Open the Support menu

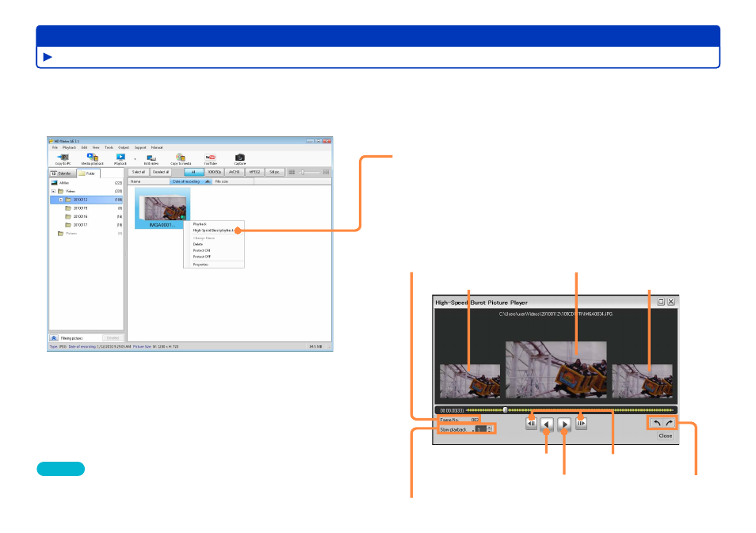(x=140, y=147)
